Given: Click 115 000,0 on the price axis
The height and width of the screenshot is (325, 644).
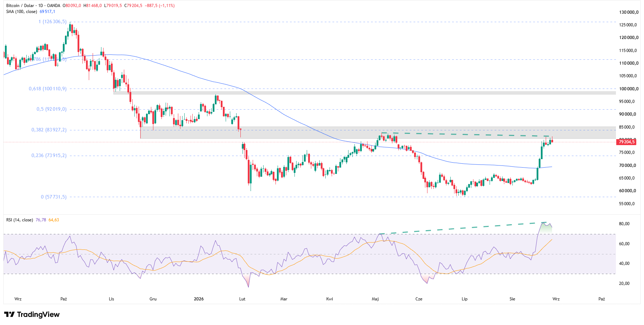Looking at the screenshot, I should click(629, 51).
